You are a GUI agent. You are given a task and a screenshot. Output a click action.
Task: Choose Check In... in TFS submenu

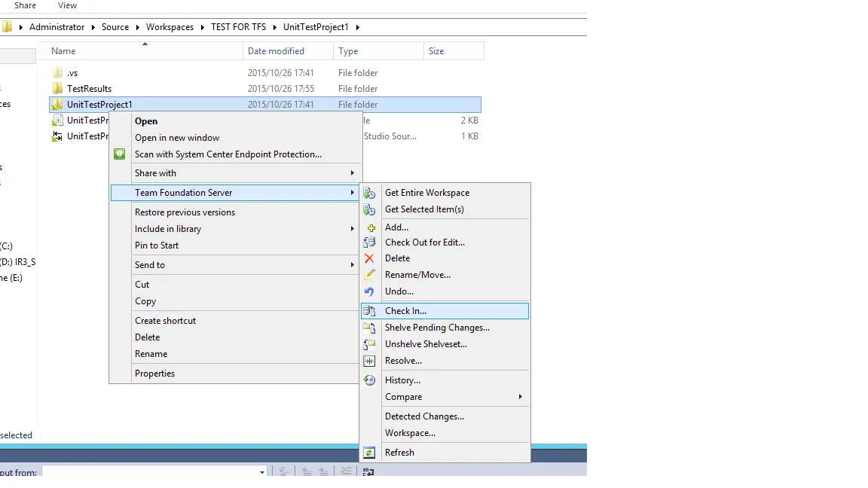(x=445, y=311)
